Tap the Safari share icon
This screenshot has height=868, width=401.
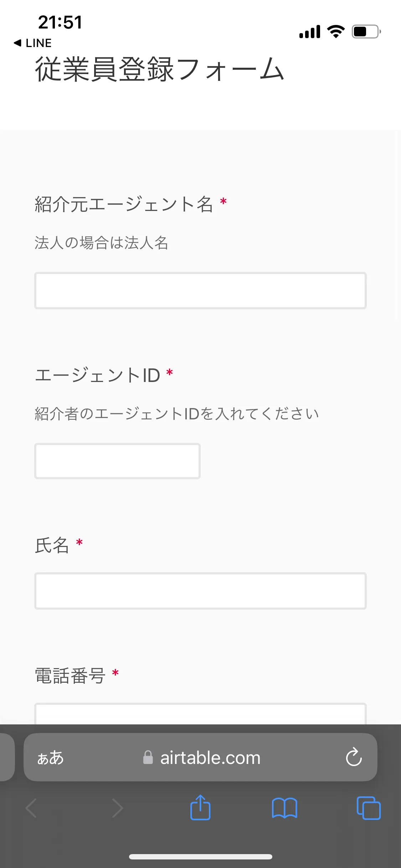[200, 808]
